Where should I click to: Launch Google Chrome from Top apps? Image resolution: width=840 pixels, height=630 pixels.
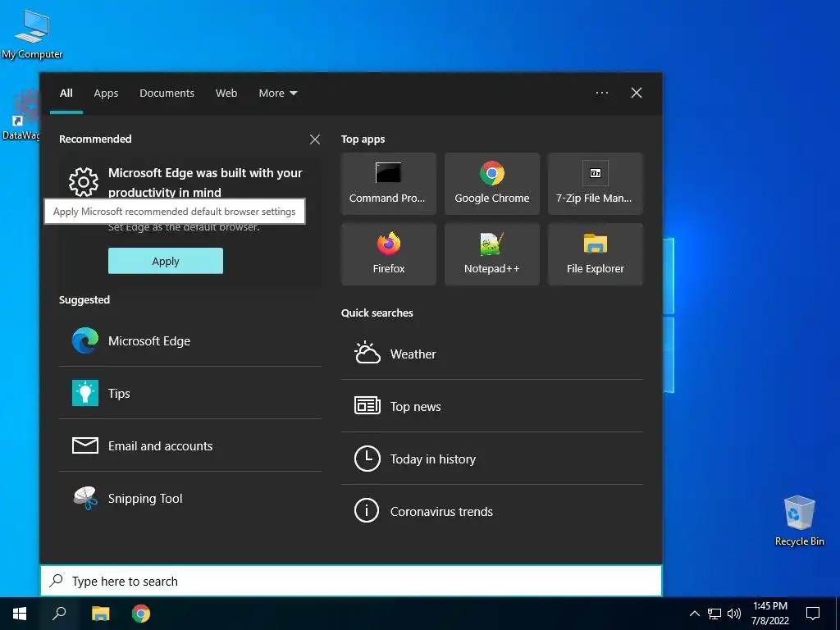492,184
